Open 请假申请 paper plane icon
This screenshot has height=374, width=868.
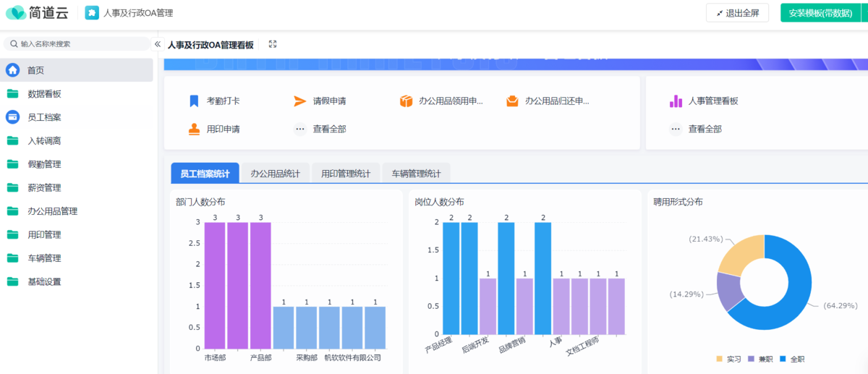pyautogui.click(x=300, y=101)
